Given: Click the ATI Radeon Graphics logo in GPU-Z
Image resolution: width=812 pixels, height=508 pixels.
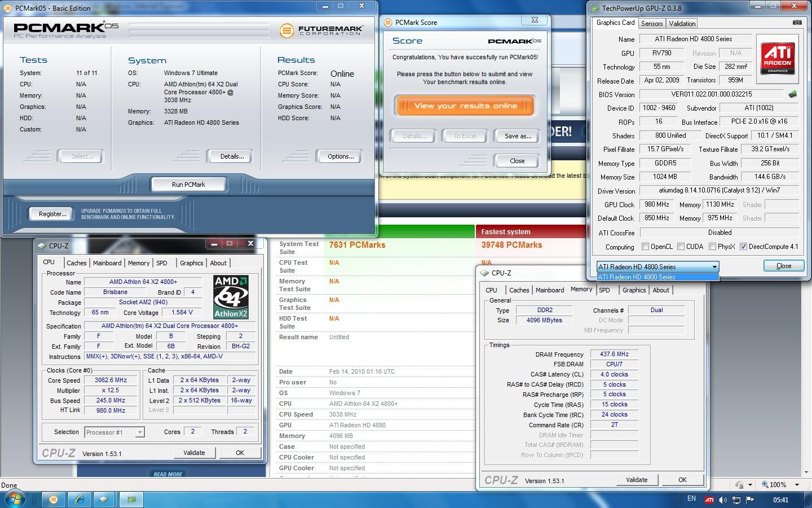Looking at the screenshot, I should point(778,58).
